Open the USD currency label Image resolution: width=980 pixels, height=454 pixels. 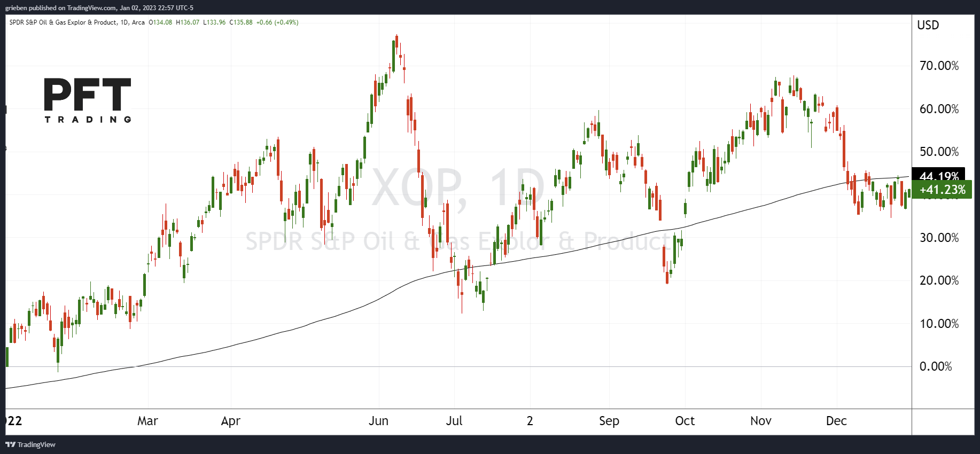point(928,25)
